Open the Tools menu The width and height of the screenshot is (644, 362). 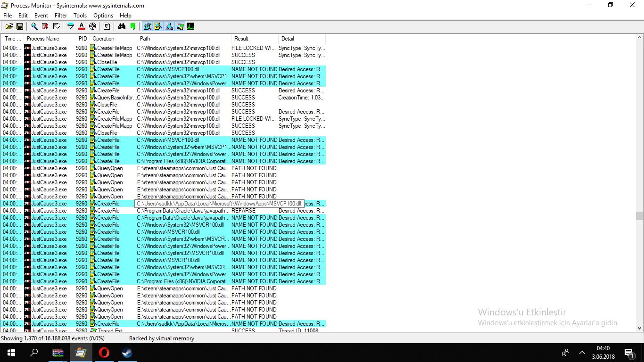(80, 16)
